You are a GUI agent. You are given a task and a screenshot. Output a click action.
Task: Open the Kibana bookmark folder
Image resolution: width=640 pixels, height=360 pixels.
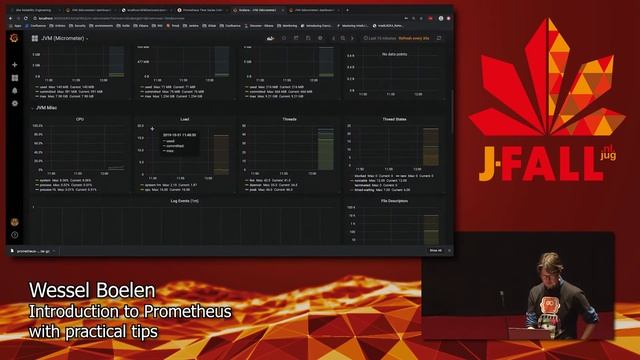[141, 26]
